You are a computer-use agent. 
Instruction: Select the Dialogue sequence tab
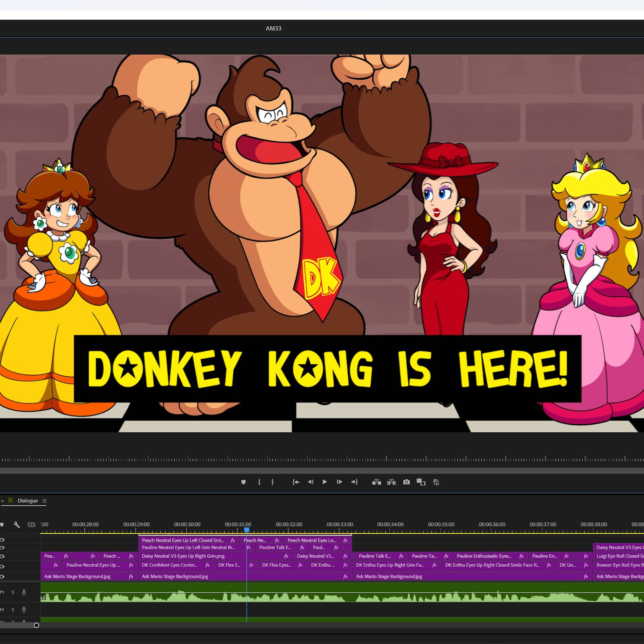pyautogui.click(x=28, y=501)
